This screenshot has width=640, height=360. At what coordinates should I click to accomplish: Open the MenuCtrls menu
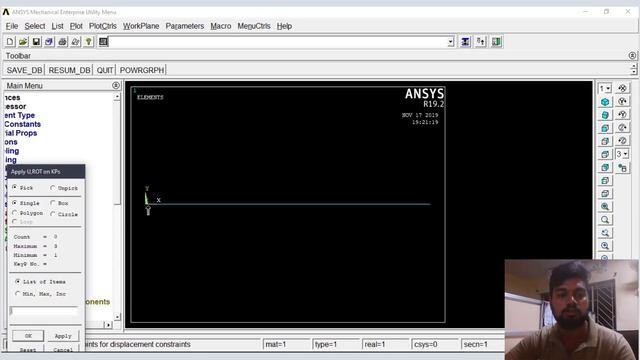254,26
